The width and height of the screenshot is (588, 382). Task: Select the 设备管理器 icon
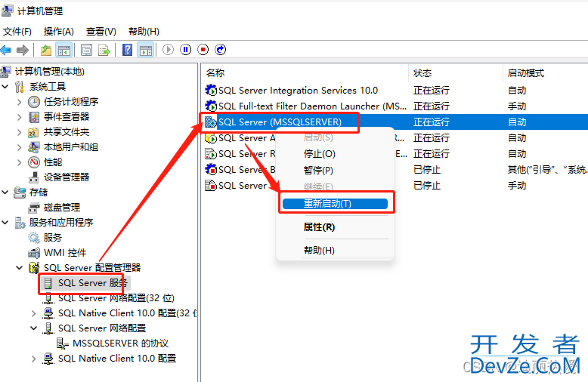coord(34,177)
